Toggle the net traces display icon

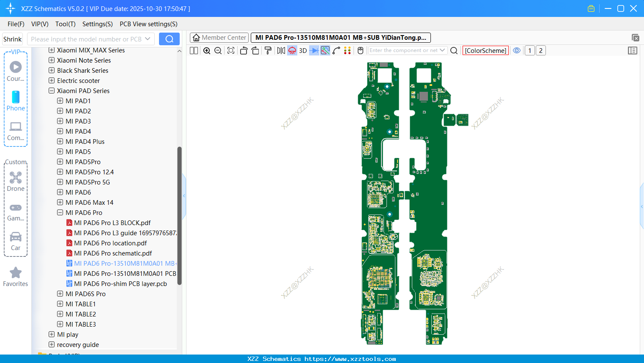click(325, 50)
